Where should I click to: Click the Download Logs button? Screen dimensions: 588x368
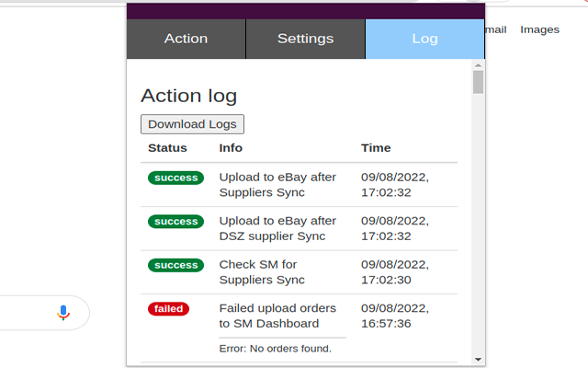click(x=192, y=124)
